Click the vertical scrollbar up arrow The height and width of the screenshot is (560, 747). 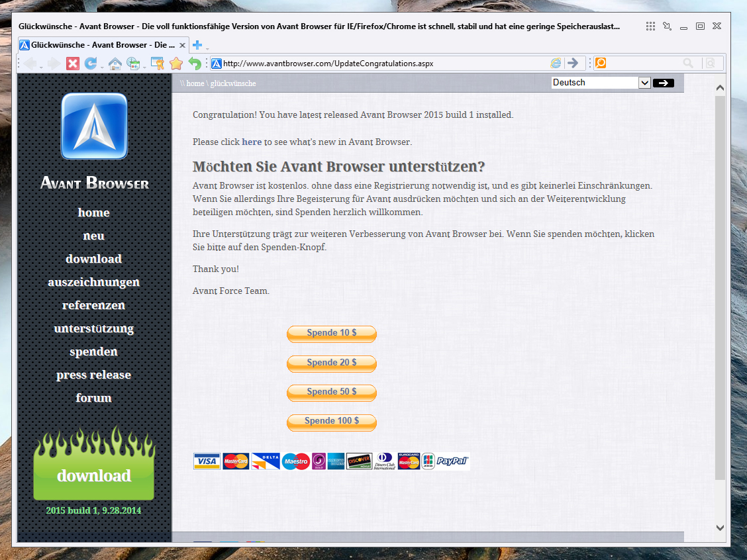point(720,87)
